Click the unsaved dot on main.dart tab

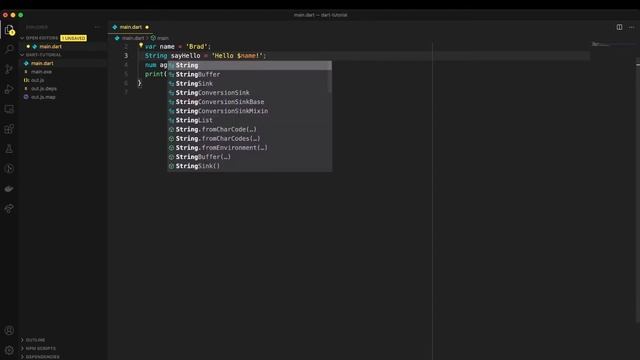point(147,27)
